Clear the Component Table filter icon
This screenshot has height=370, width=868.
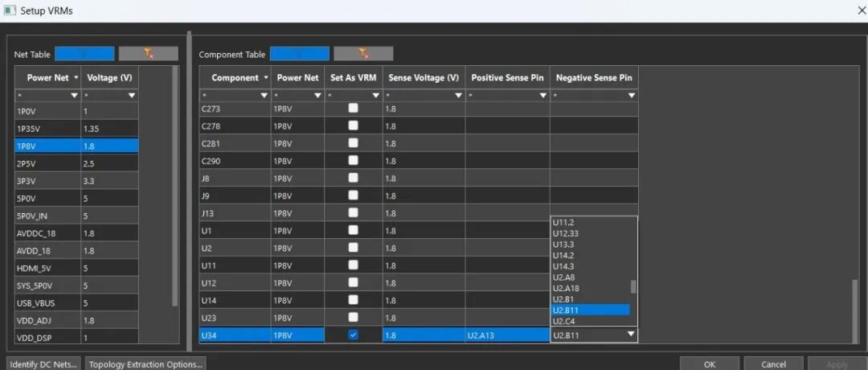click(363, 54)
